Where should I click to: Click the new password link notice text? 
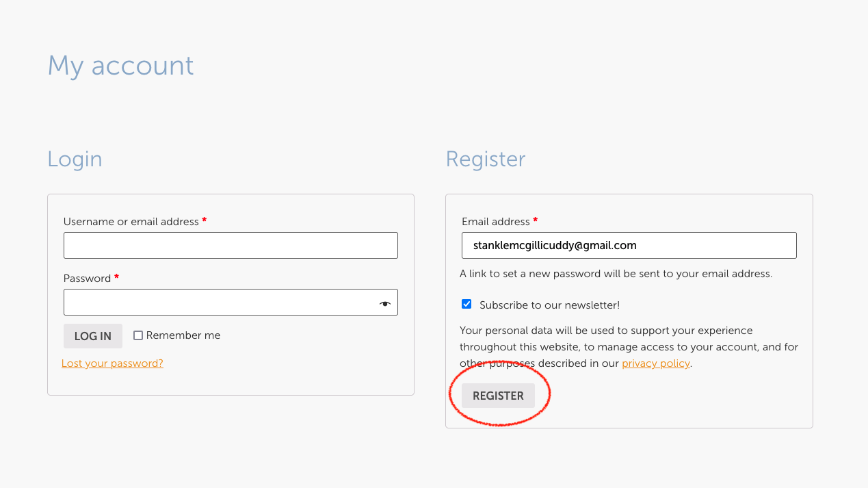pos(616,274)
